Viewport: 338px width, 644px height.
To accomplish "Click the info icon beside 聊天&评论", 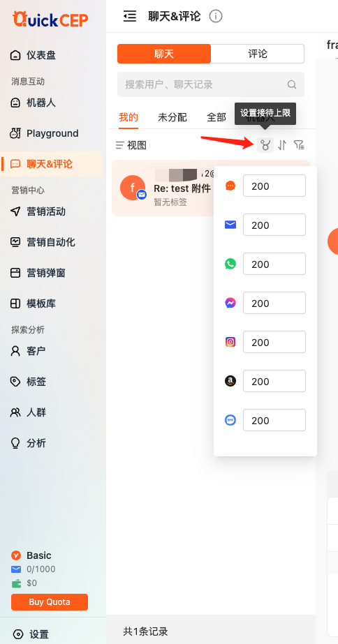I will (x=216, y=17).
